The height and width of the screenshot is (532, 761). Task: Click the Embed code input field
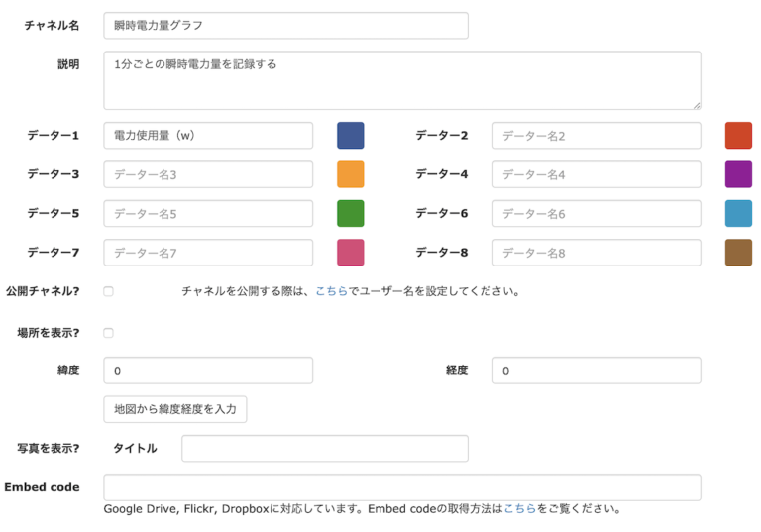401,487
